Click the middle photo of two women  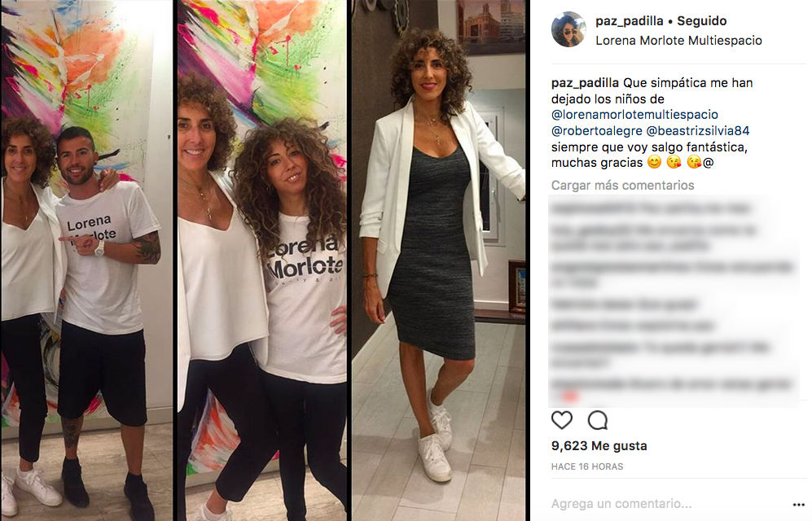click(x=262, y=260)
